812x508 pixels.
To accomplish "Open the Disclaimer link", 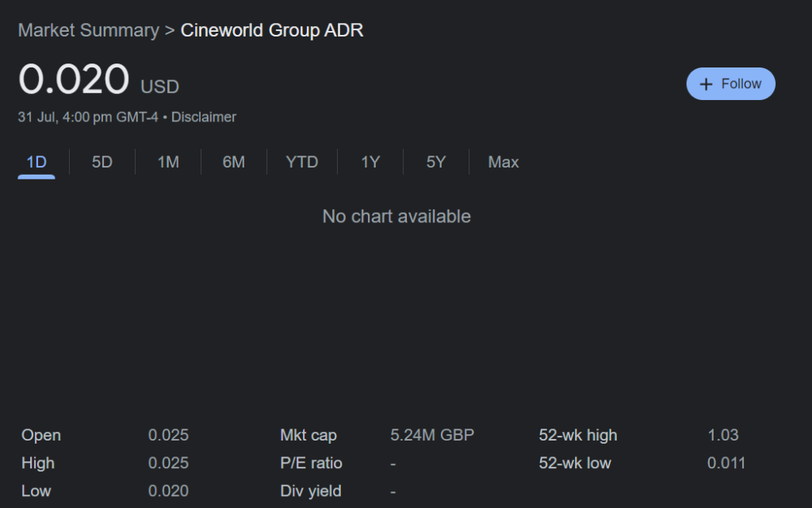I will 204,117.
